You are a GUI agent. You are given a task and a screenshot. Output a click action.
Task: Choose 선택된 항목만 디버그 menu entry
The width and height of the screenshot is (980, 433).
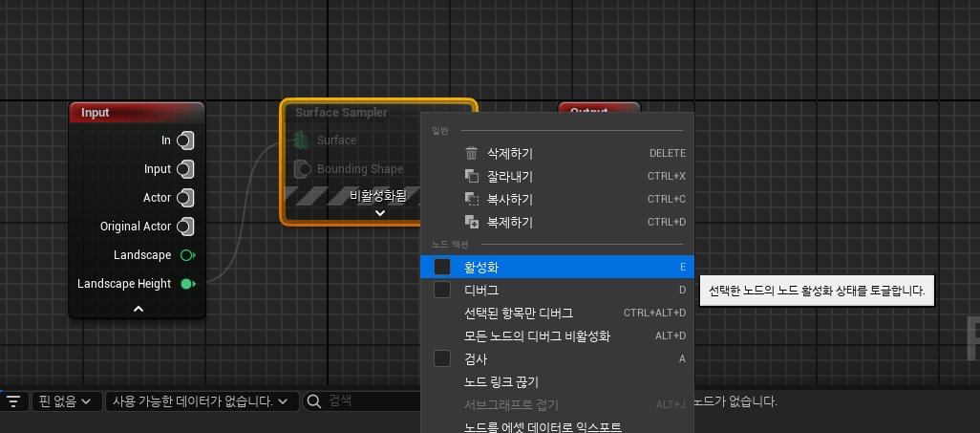click(x=558, y=313)
